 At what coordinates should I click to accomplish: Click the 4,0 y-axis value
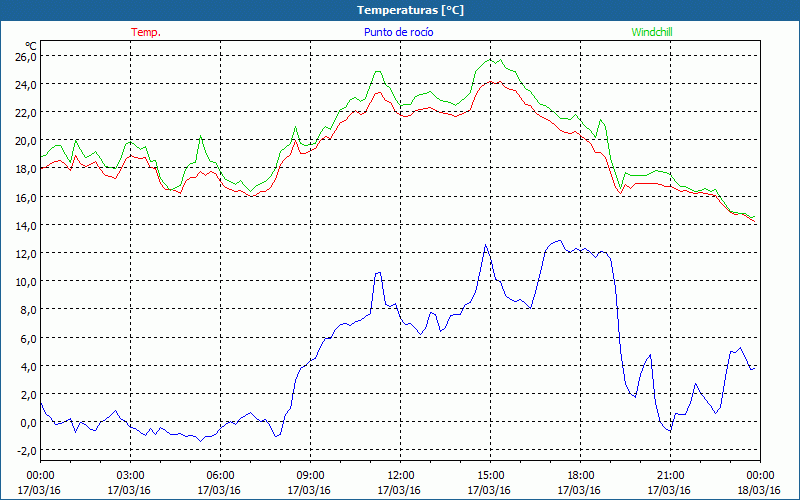[x=28, y=366]
